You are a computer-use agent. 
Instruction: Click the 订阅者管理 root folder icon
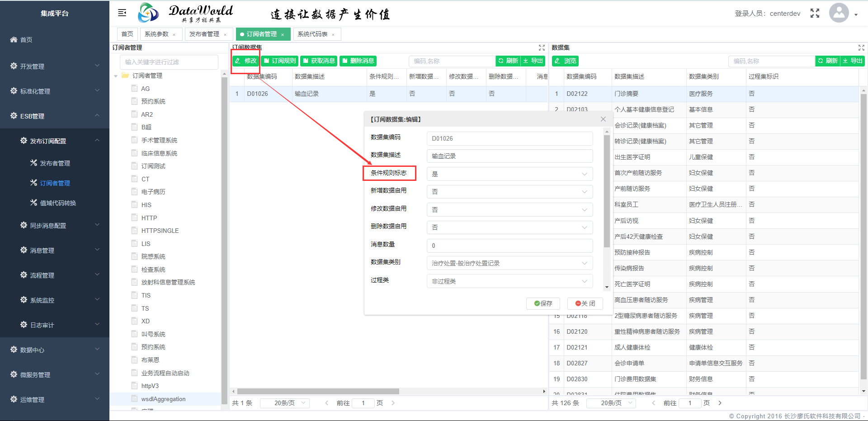point(126,76)
